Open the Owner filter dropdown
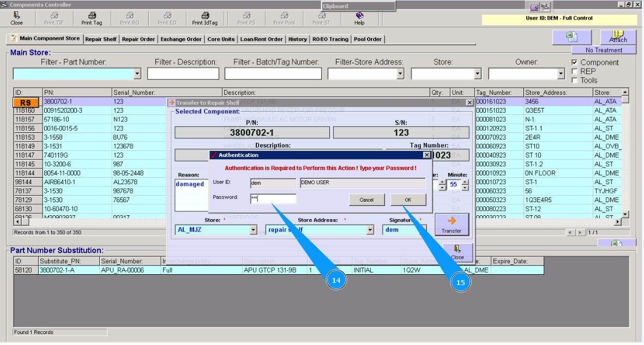The height and width of the screenshot is (345, 644). [562, 73]
